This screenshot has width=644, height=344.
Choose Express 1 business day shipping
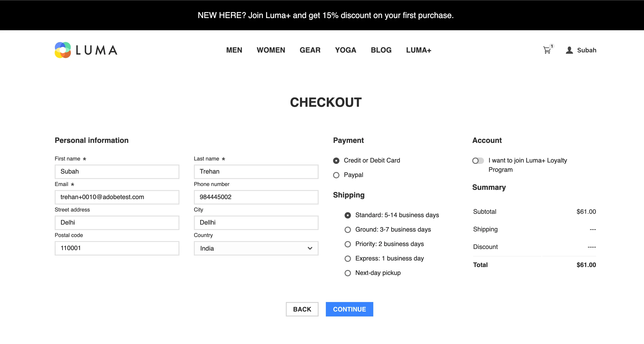[348, 258]
